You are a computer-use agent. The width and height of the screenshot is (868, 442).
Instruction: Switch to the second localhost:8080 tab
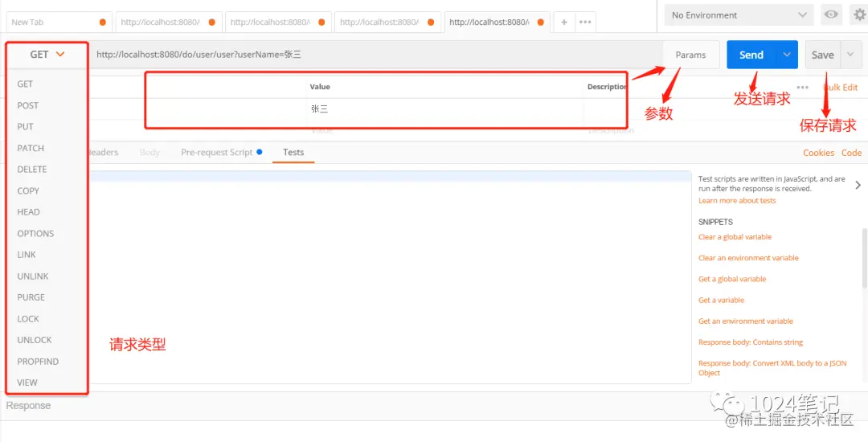pyautogui.click(x=278, y=23)
